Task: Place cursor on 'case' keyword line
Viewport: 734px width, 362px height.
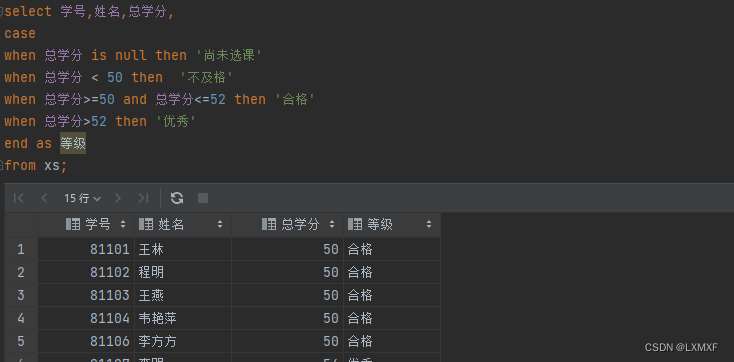Action: [x=20, y=33]
